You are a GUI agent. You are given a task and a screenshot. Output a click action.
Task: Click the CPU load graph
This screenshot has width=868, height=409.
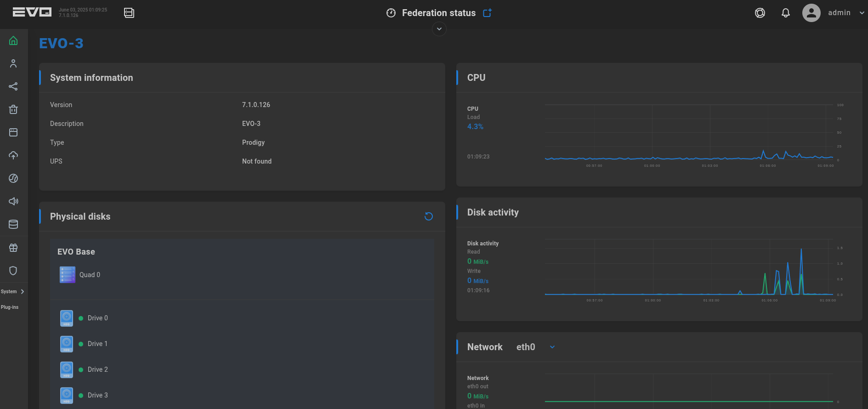[689, 132]
